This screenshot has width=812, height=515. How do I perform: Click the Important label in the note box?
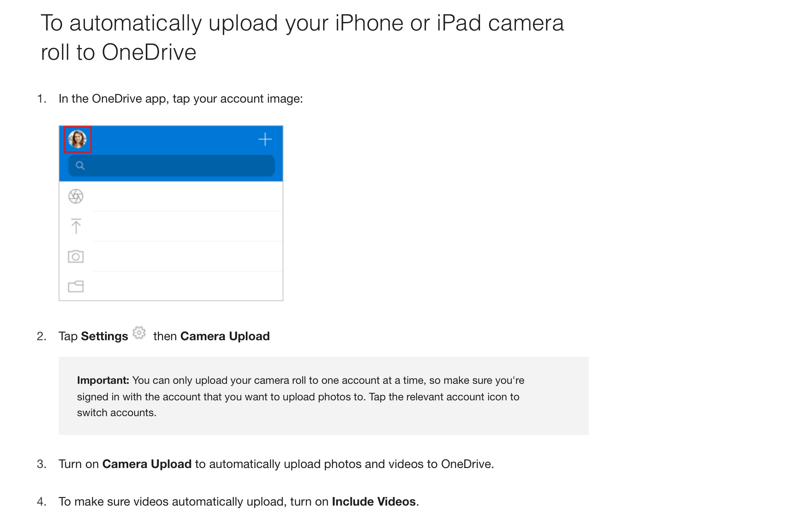pos(103,380)
